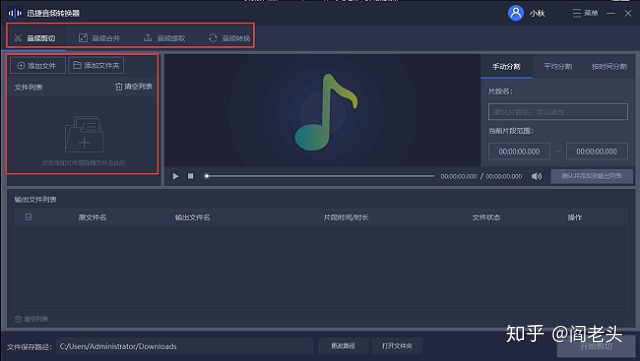The height and width of the screenshot is (361, 640).
Task: Select the 按时间分割 split by time tab
Action: coord(609,67)
